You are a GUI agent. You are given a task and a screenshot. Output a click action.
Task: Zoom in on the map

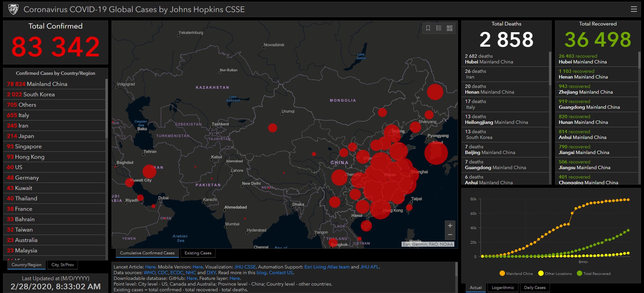point(450,226)
